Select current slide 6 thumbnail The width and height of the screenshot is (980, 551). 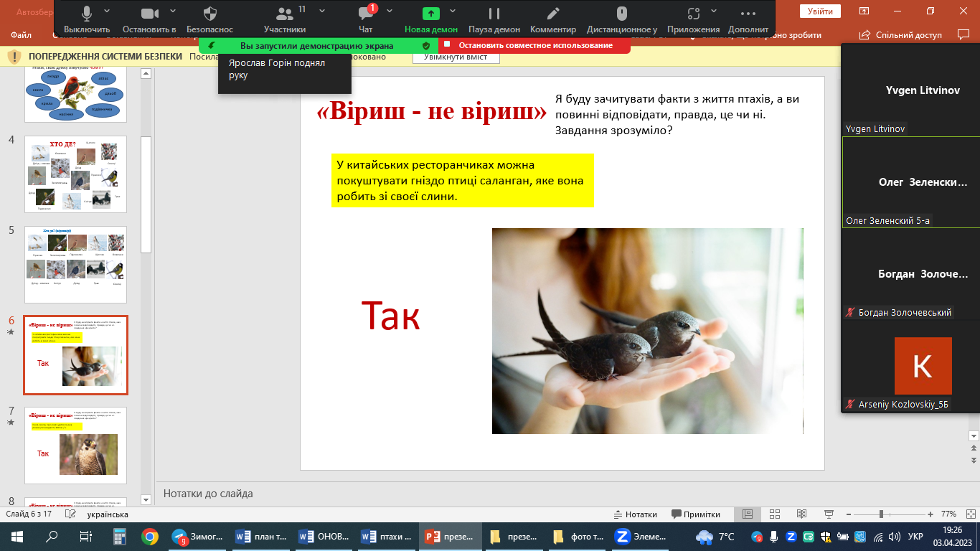(x=75, y=355)
